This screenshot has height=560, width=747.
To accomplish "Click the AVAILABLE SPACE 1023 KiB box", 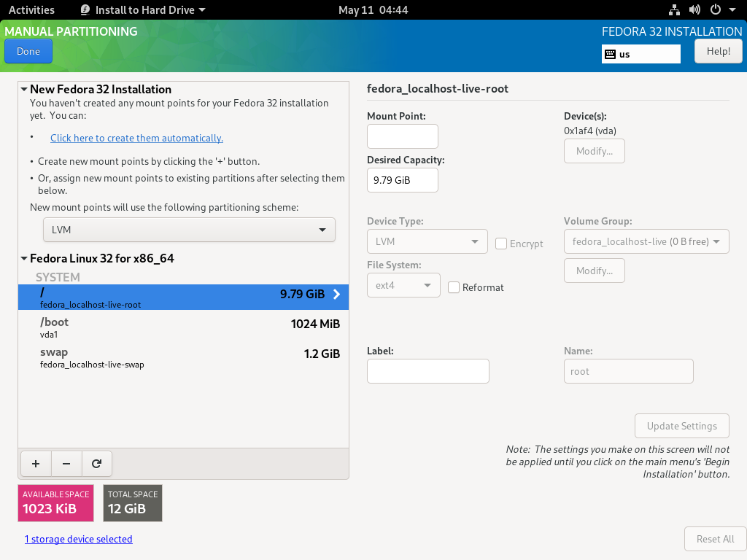I will 55,503.
